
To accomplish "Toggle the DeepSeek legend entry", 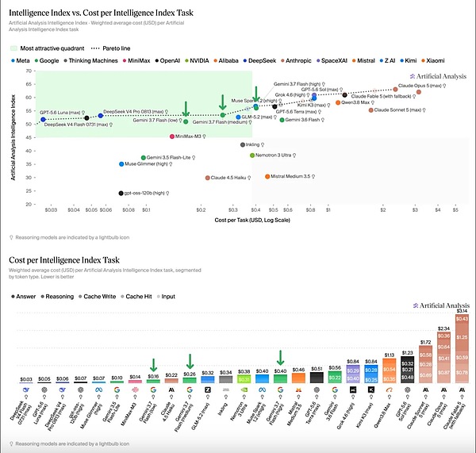I will click(260, 61).
